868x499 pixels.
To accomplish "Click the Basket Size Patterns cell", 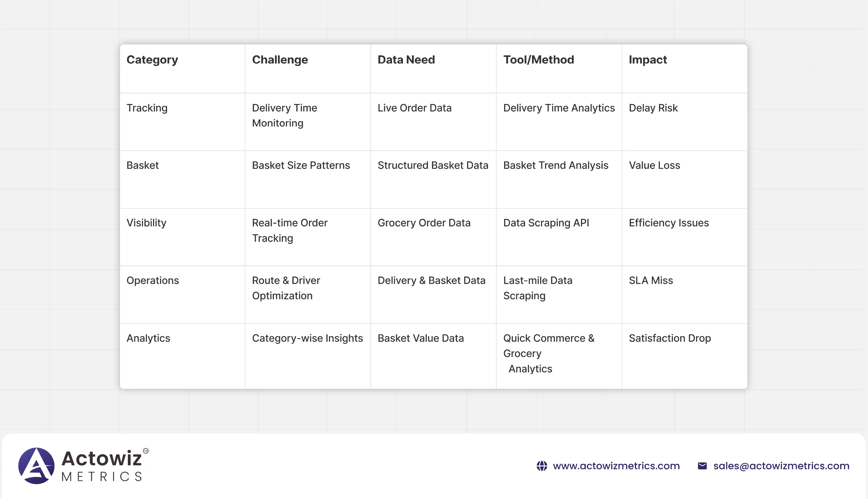I will (x=301, y=165).
